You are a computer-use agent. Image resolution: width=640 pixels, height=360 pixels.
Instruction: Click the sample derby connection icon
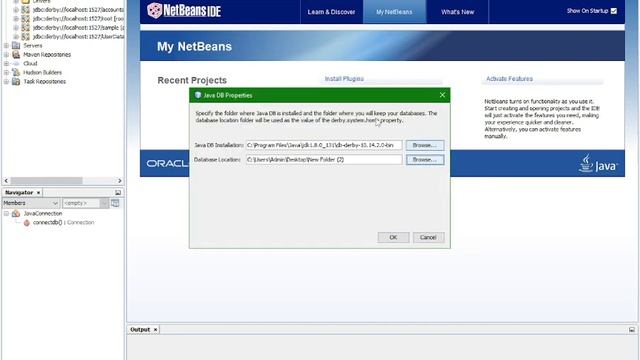pyautogui.click(x=25, y=27)
